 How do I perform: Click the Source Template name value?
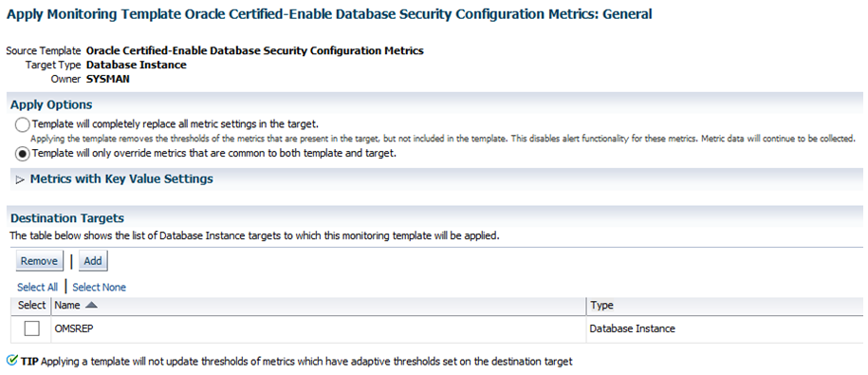(x=255, y=51)
